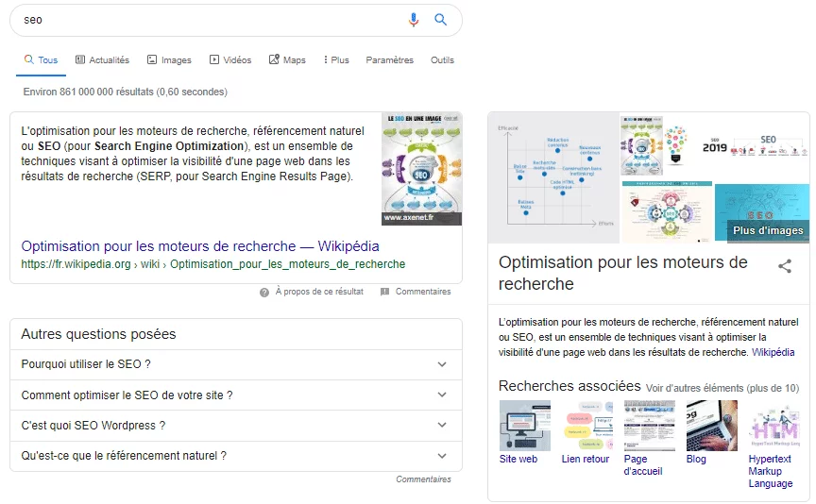Screen dimensions: 816x504
Task: Open the large efficiency chart image
Action: (x=553, y=177)
